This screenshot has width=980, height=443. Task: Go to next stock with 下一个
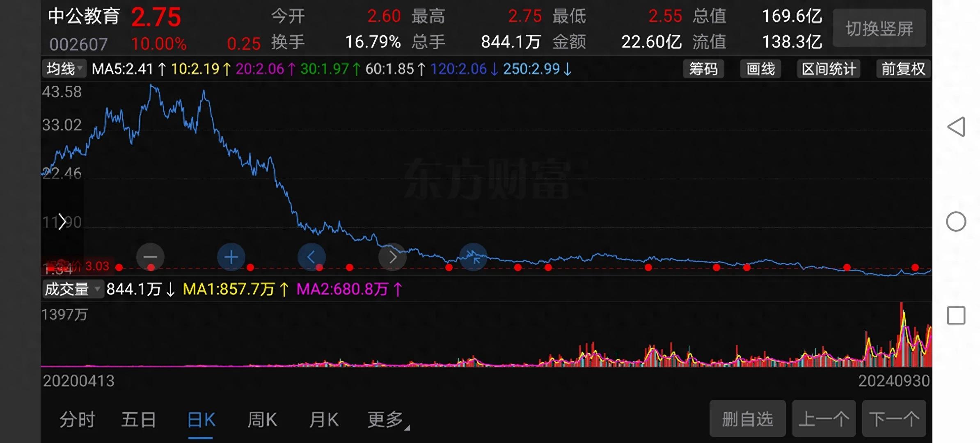pos(893,419)
